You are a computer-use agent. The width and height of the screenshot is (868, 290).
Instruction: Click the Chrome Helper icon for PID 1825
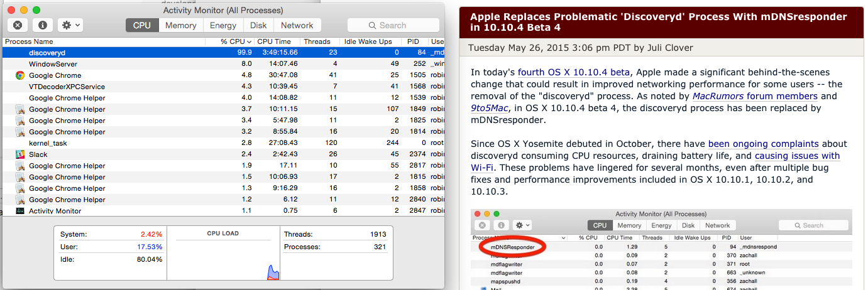(20, 121)
